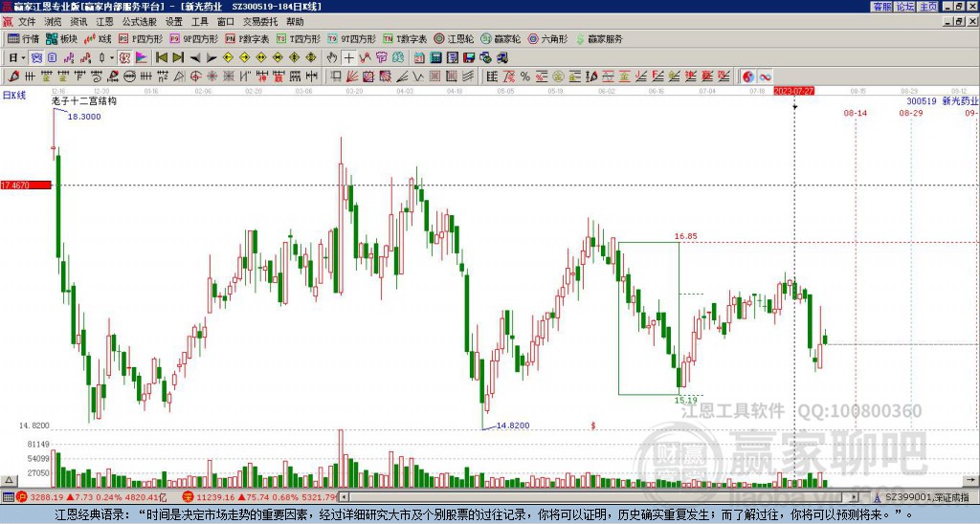Open the 文件 menu

(27, 22)
